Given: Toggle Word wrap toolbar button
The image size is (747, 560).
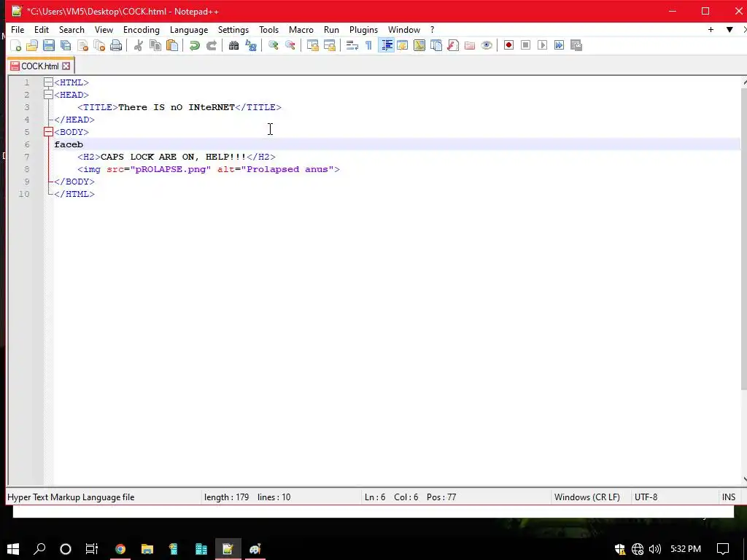Looking at the screenshot, I should tap(352, 45).
